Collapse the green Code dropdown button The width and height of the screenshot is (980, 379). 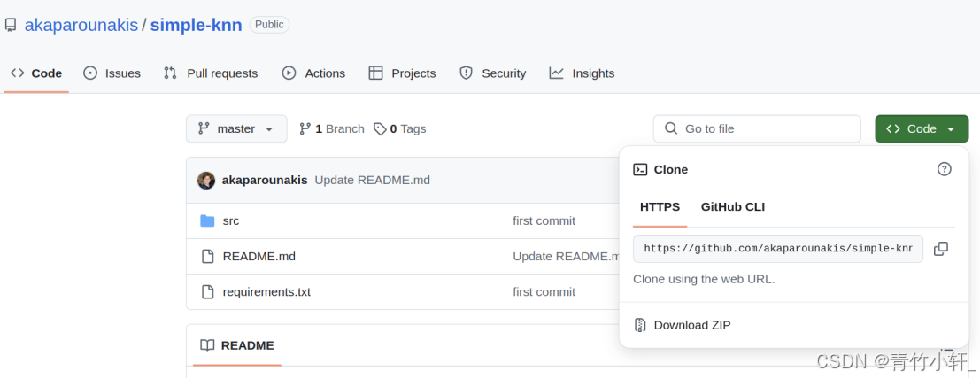(922, 128)
